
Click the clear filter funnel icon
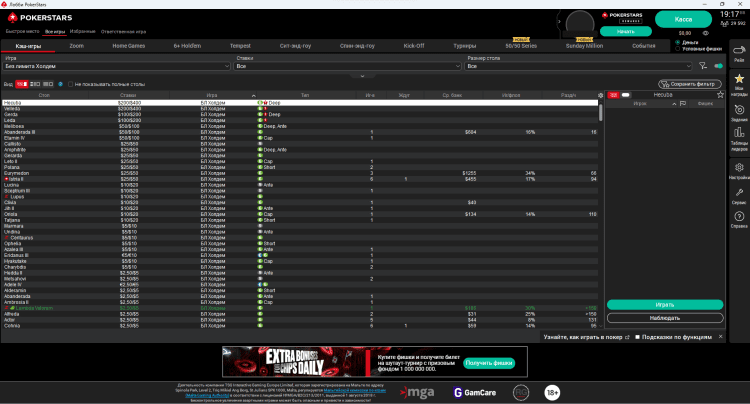coord(703,66)
